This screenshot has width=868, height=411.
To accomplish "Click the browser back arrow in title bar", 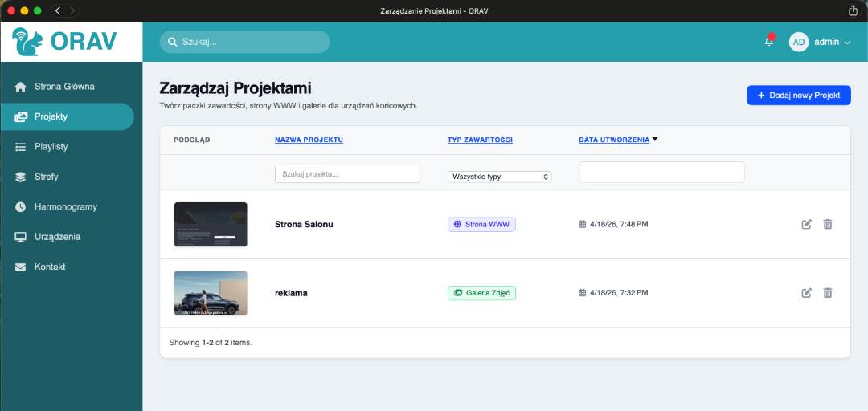I will click(58, 10).
